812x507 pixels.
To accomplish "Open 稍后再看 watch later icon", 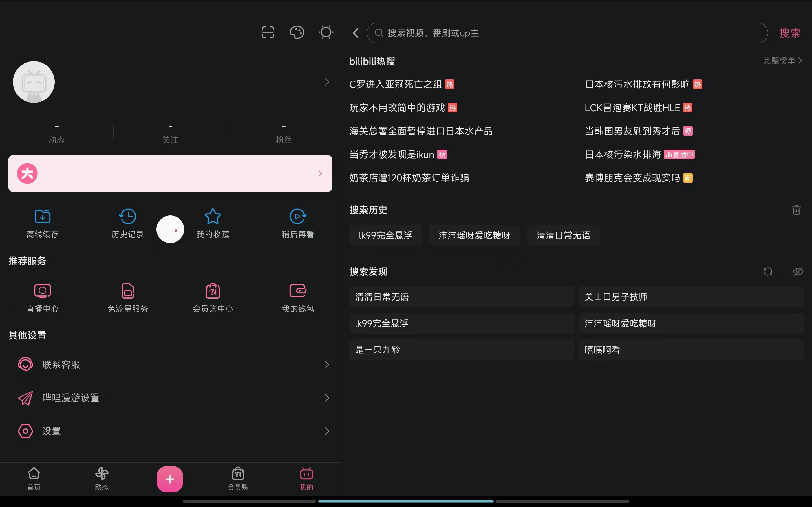I will click(x=297, y=216).
